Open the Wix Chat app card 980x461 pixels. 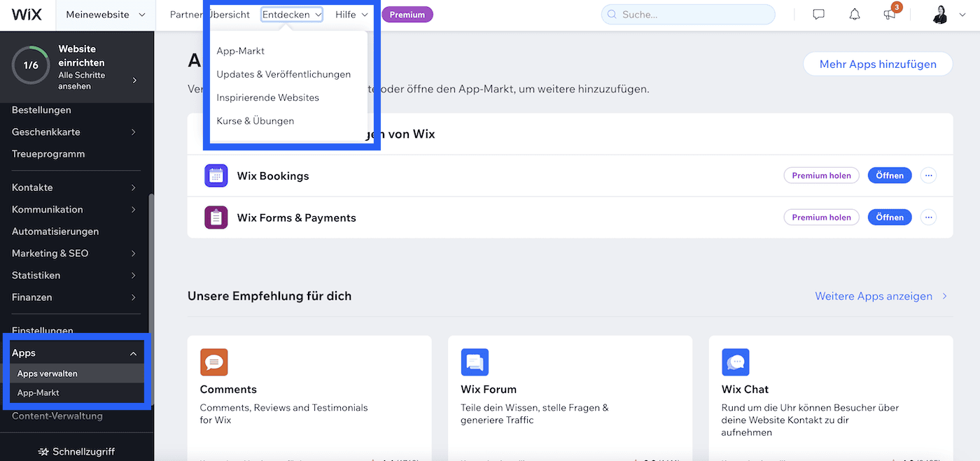[831, 398]
